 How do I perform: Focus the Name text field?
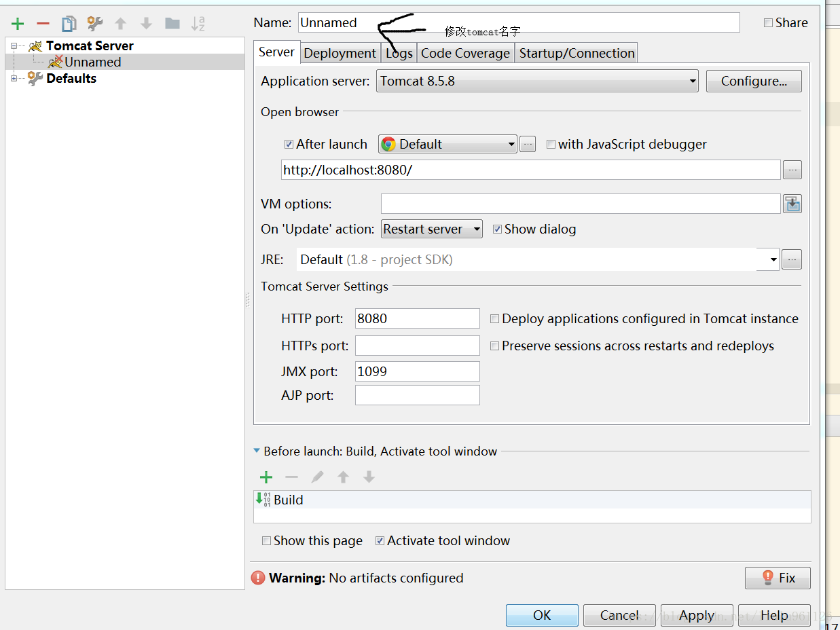pyautogui.click(x=519, y=22)
